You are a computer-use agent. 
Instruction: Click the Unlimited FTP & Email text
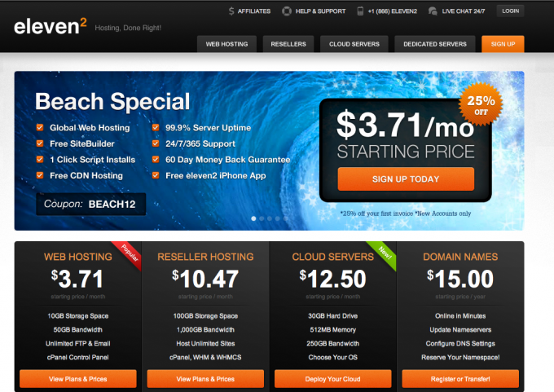(78, 344)
